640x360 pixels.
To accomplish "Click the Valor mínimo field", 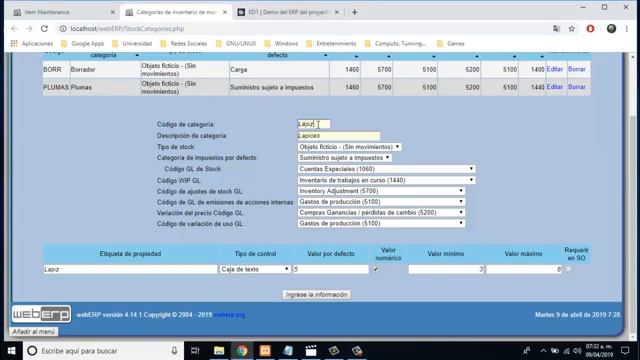I will (x=446, y=269).
